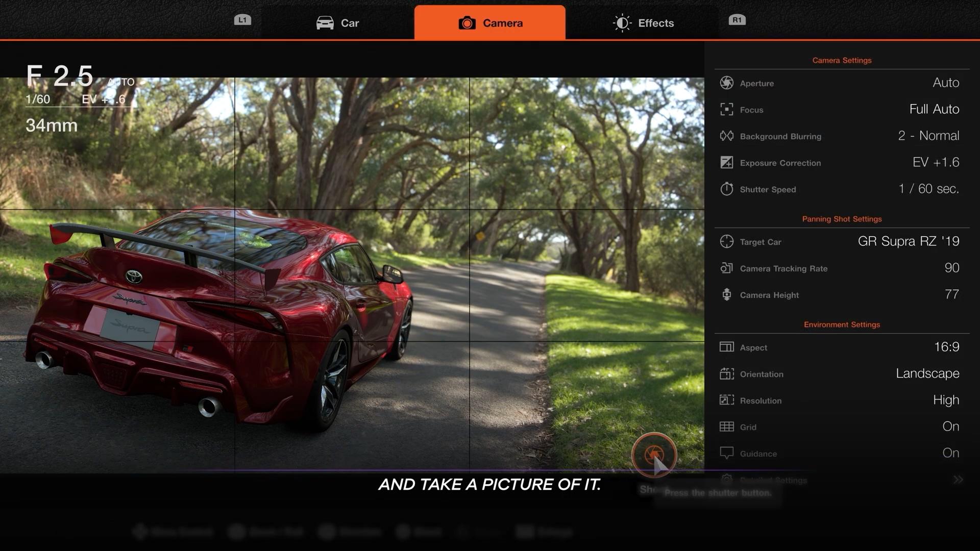
Task: Click the Focus bracket icon
Action: point(726,109)
